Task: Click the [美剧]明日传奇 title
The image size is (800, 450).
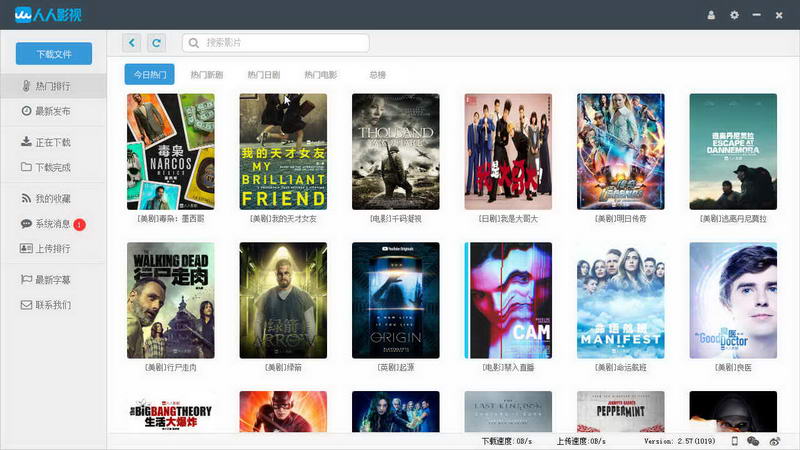Action: click(620, 219)
